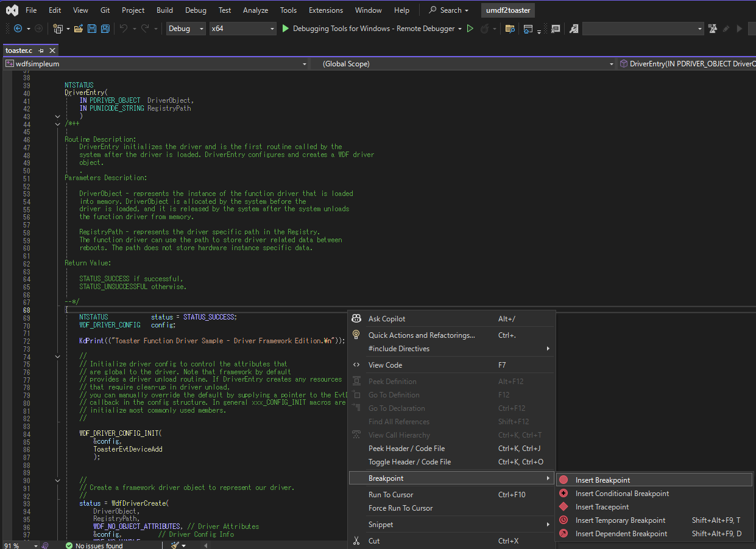756x549 pixels.
Task: Close the toaster.c tab
Action: [52, 51]
